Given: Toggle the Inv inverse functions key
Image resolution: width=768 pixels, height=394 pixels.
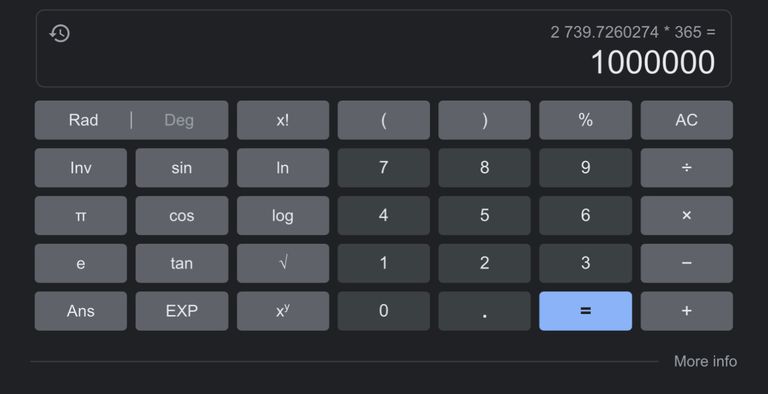Looking at the screenshot, I should pyautogui.click(x=81, y=168).
